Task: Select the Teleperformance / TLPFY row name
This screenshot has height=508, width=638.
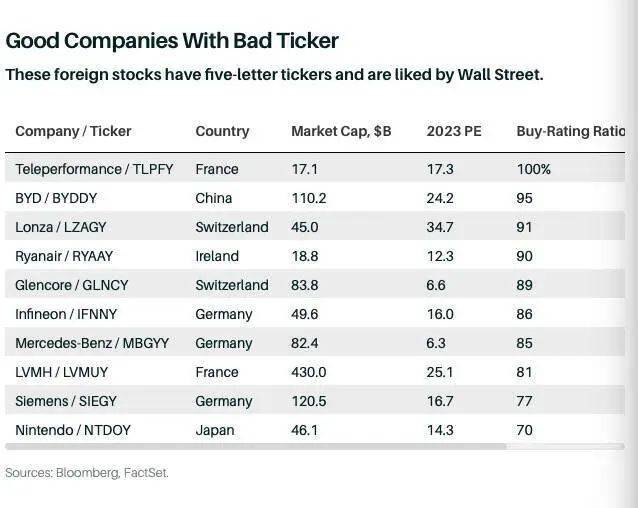Action: (94, 169)
